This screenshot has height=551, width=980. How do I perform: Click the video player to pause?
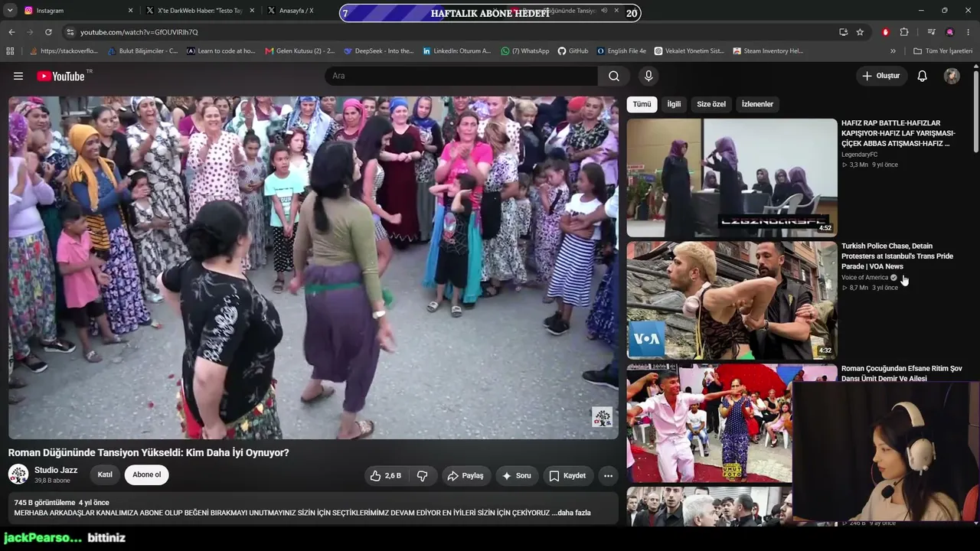pyautogui.click(x=313, y=268)
